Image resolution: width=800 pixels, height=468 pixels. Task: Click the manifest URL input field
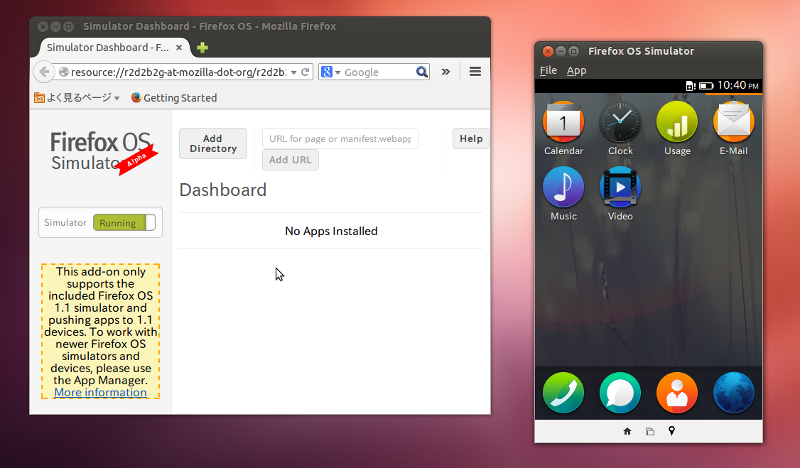pos(340,138)
